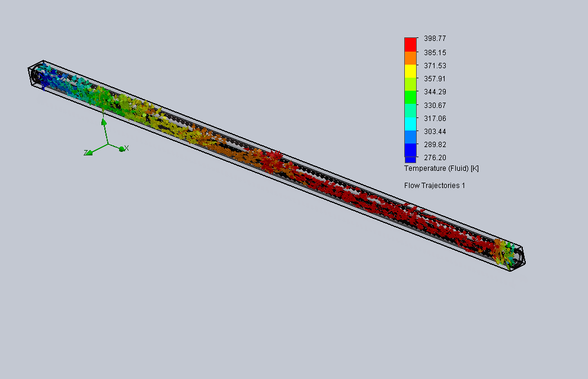Click the cyan band in temperature legend

pos(410,123)
